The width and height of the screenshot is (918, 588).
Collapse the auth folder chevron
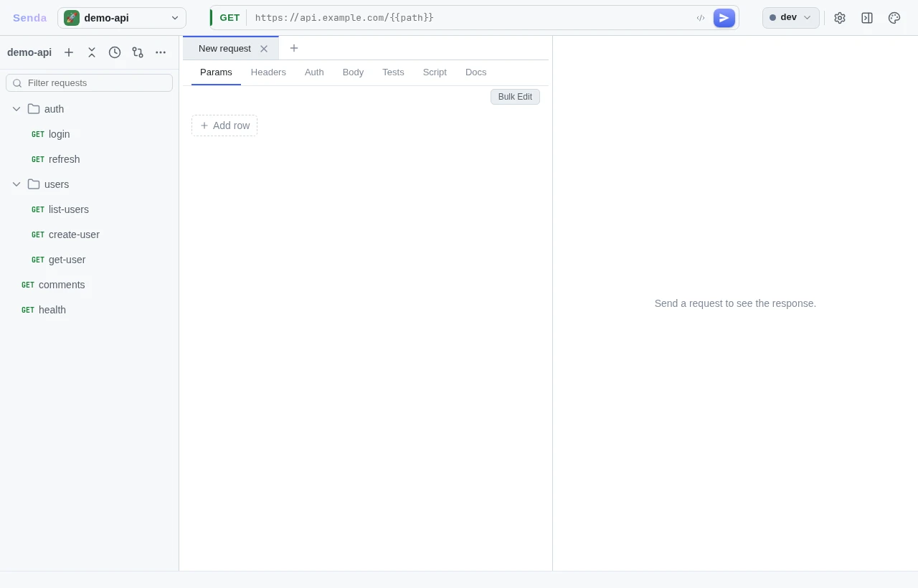pos(16,109)
